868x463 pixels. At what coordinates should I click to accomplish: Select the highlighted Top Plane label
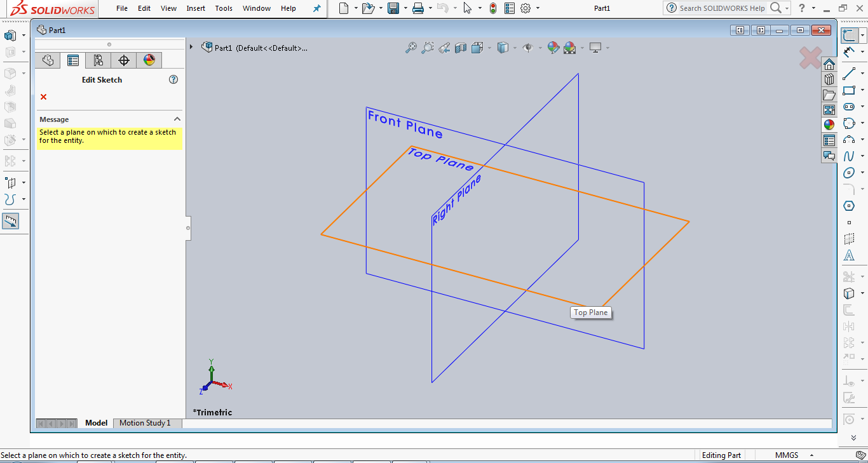(440, 159)
